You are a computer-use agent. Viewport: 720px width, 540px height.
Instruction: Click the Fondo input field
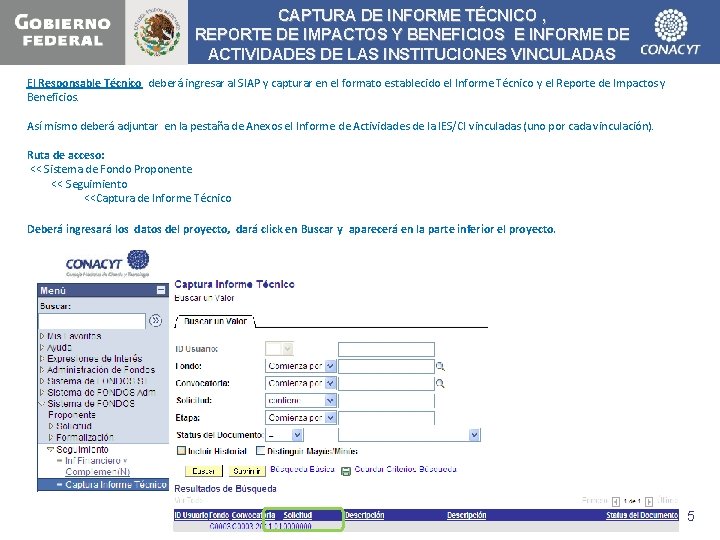coord(386,366)
